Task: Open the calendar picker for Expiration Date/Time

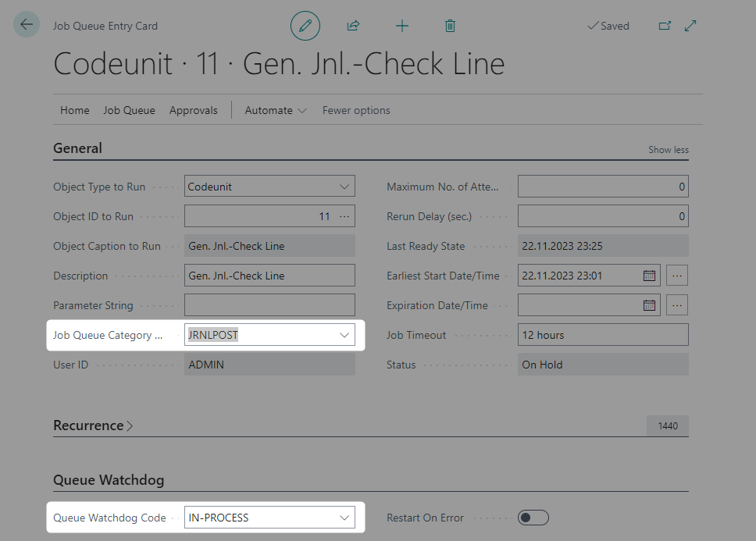Action: click(x=649, y=304)
